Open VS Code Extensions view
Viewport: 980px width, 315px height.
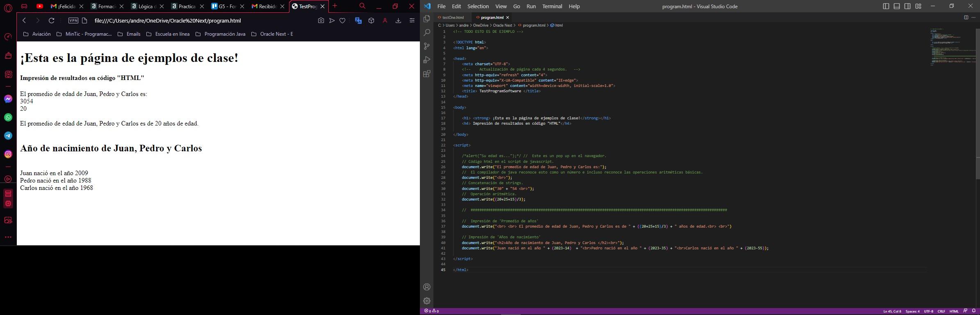coord(427,74)
